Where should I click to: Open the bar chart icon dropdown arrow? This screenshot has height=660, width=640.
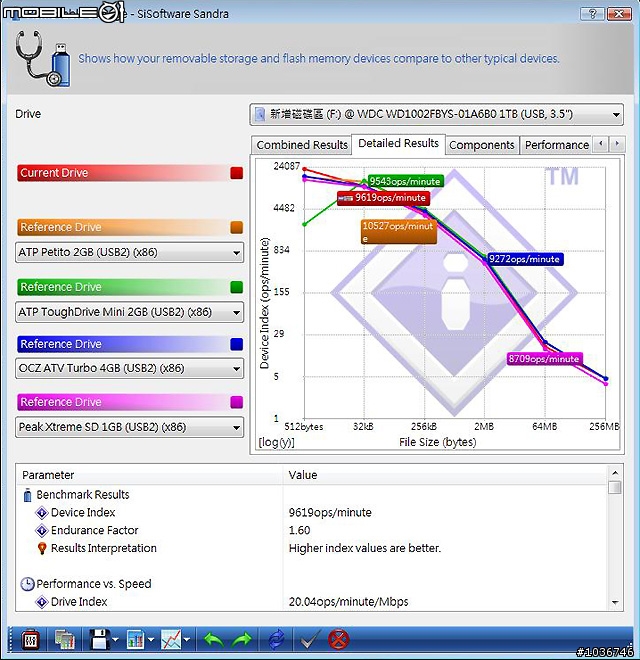tap(151, 640)
